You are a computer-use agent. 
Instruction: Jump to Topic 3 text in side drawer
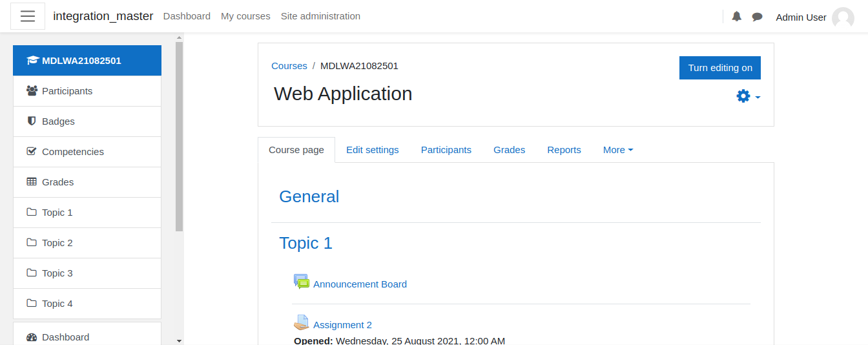57,273
